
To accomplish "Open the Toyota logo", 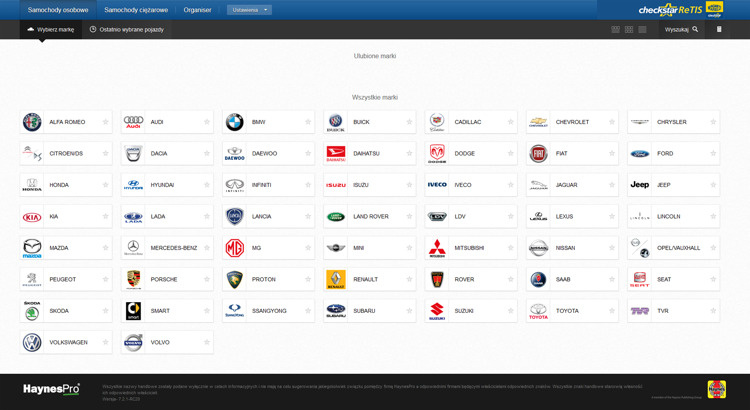I will 538,311.
